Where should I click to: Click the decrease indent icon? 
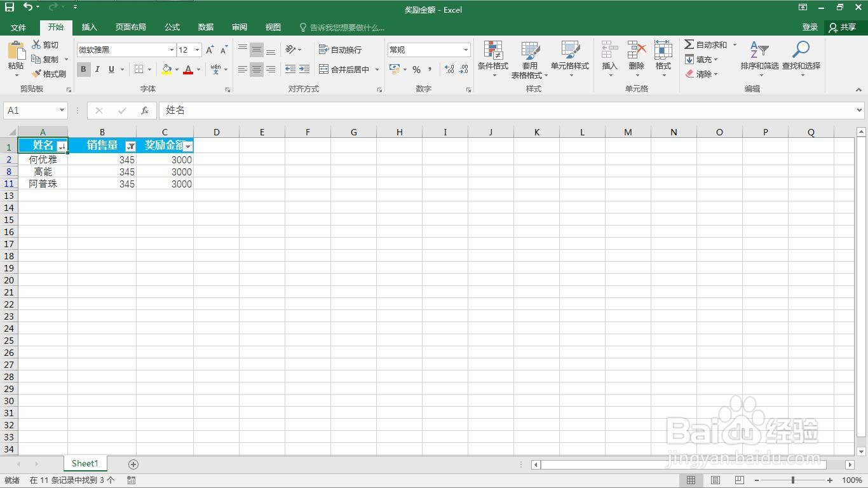click(290, 69)
